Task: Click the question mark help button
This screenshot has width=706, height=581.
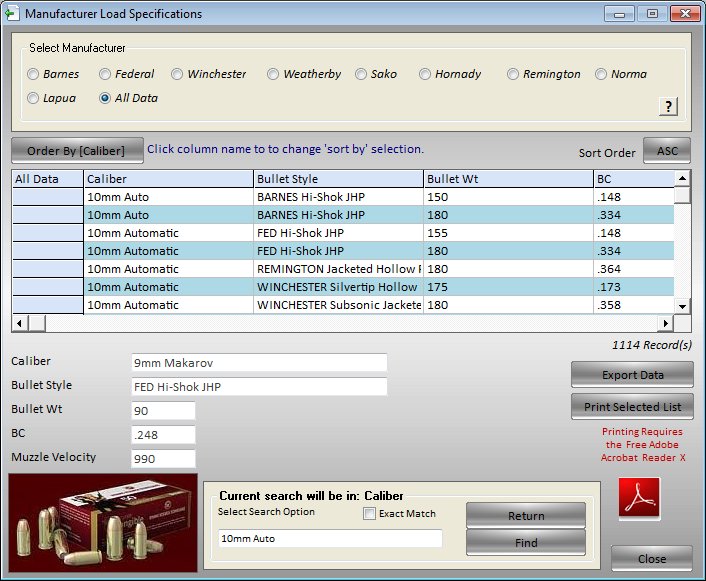Action: point(668,107)
